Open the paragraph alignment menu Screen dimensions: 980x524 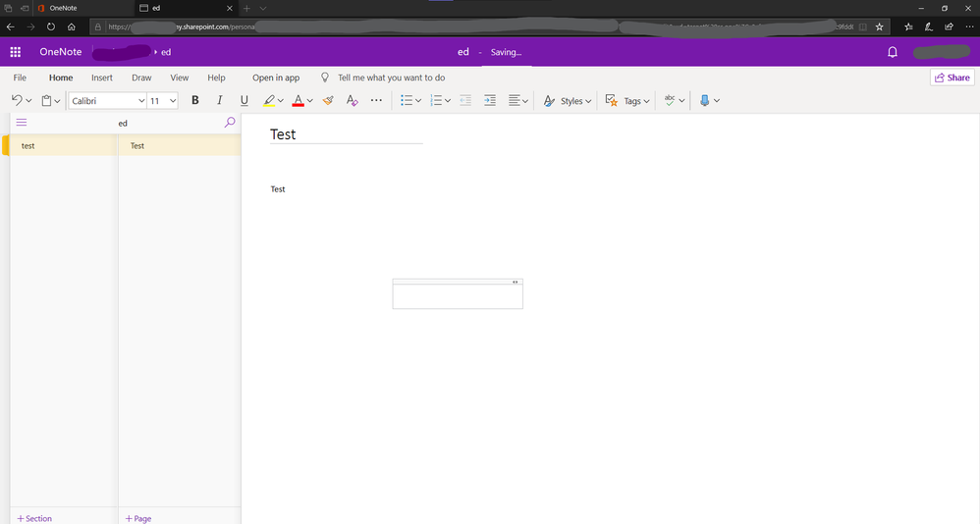518,100
